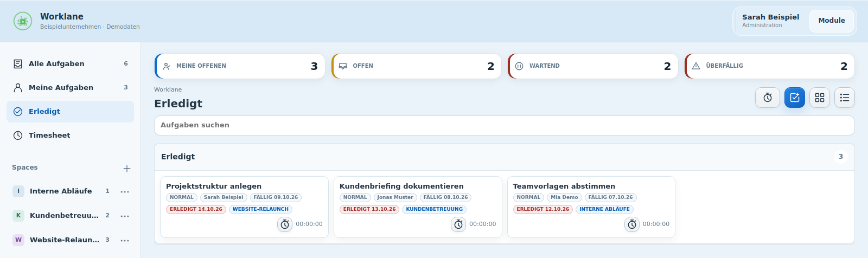Click the Sarah Beispiel assignee chip
Image resolution: width=868 pixels, height=258 pixels.
224,197
